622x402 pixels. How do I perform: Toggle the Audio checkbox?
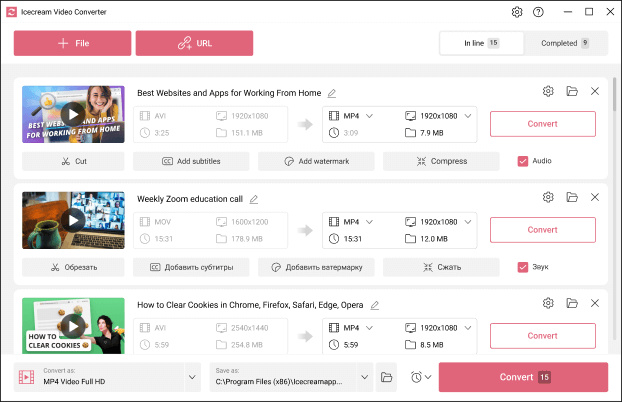523,161
